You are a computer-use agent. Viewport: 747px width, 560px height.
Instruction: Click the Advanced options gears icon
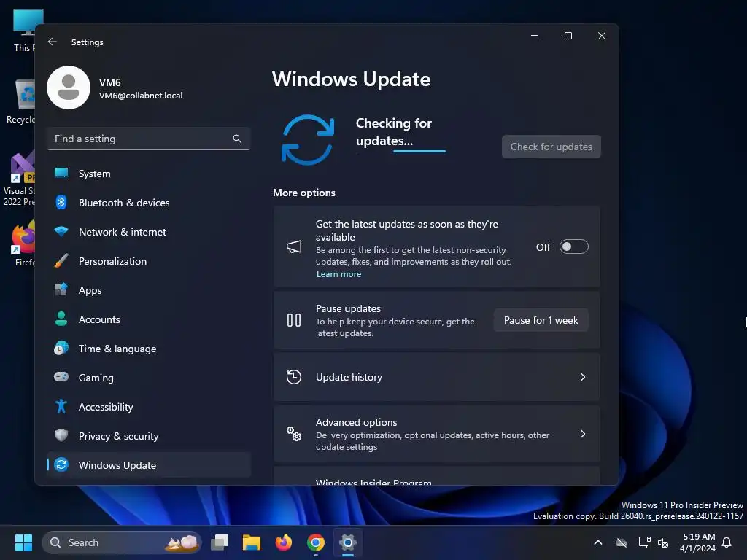(294, 434)
